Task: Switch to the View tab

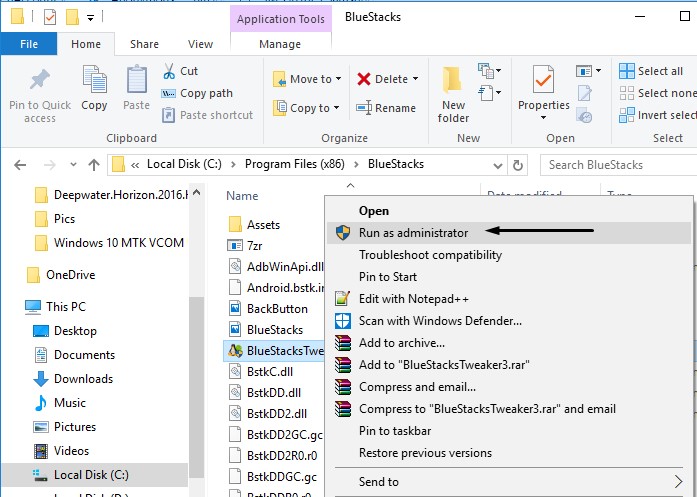Action: 200,44
